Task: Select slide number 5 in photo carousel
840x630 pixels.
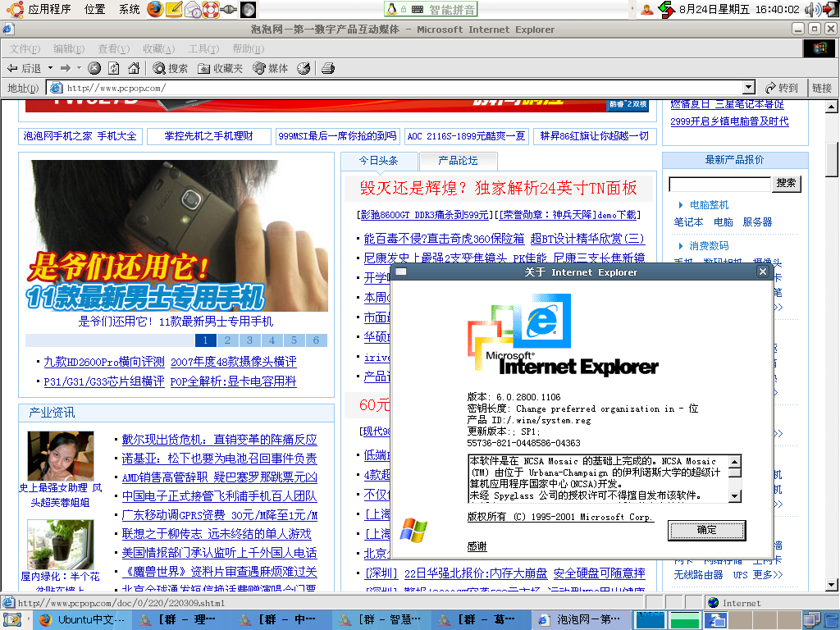Action: click(x=294, y=340)
